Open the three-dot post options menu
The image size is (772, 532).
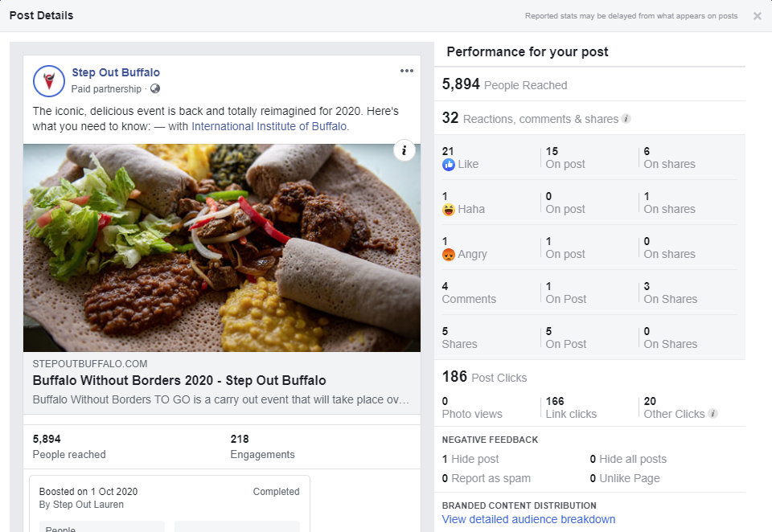407,71
